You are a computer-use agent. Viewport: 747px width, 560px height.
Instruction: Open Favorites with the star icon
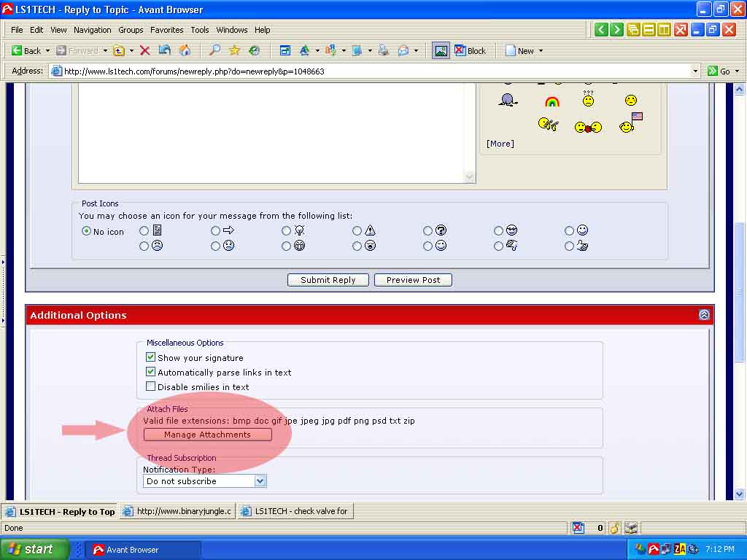pyautogui.click(x=234, y=50)
